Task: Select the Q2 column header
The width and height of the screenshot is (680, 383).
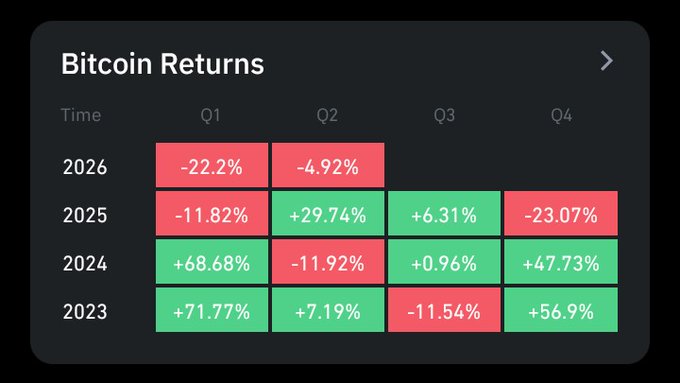Action: [327, 115]
